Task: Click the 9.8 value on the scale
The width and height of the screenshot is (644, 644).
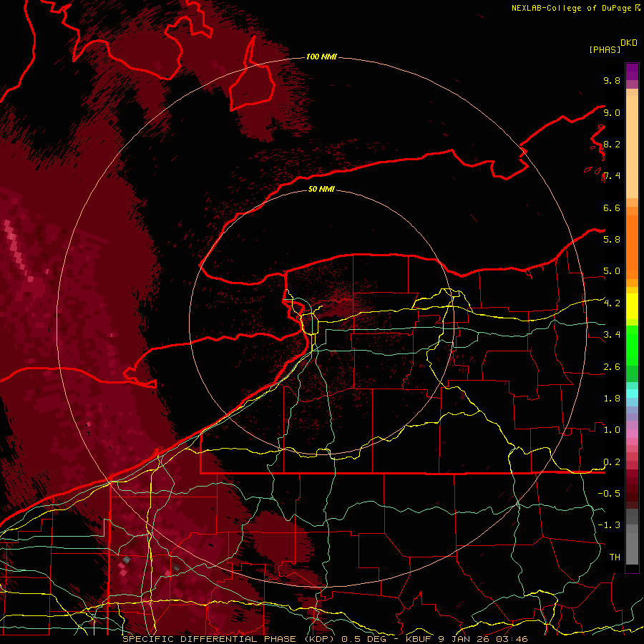Action: 612,80
